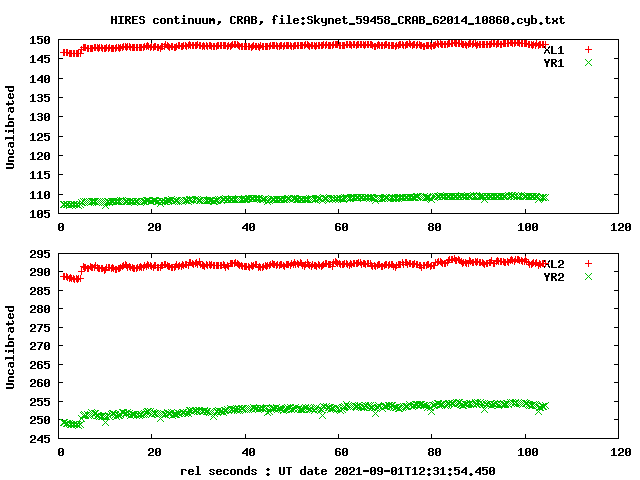This screenshot has height=480, width=640.
Task: Click the green cross marker beside YR1
Action: coord(588,62)
